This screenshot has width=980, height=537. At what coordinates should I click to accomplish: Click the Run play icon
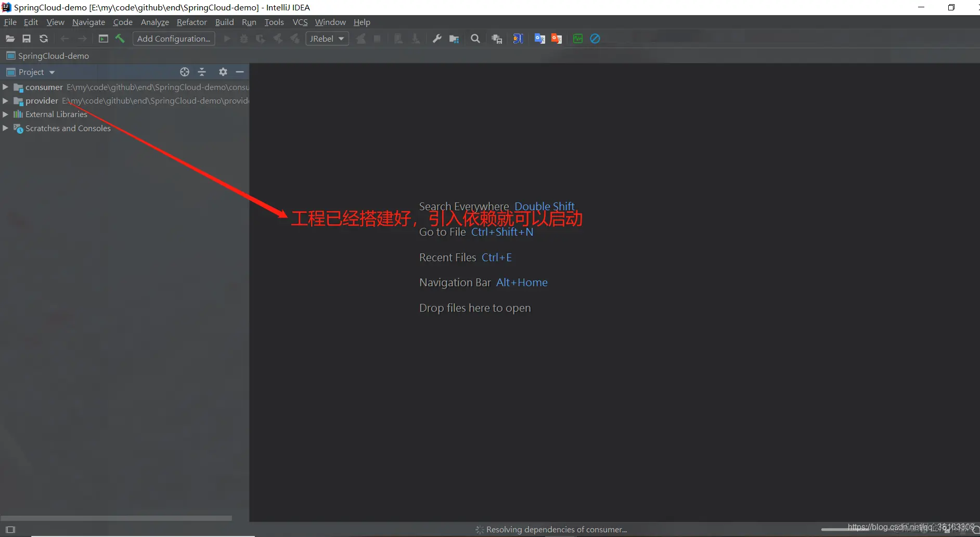227,39
